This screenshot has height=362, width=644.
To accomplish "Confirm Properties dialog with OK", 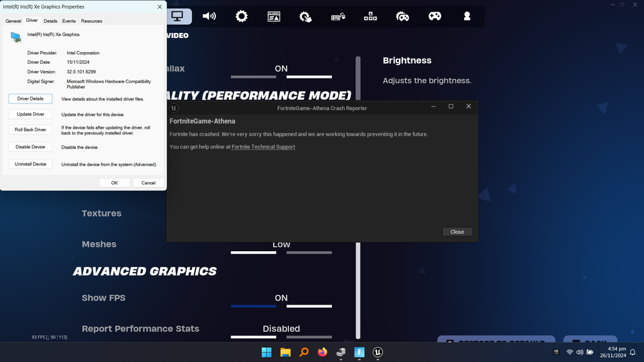I will tap(115, 183).
